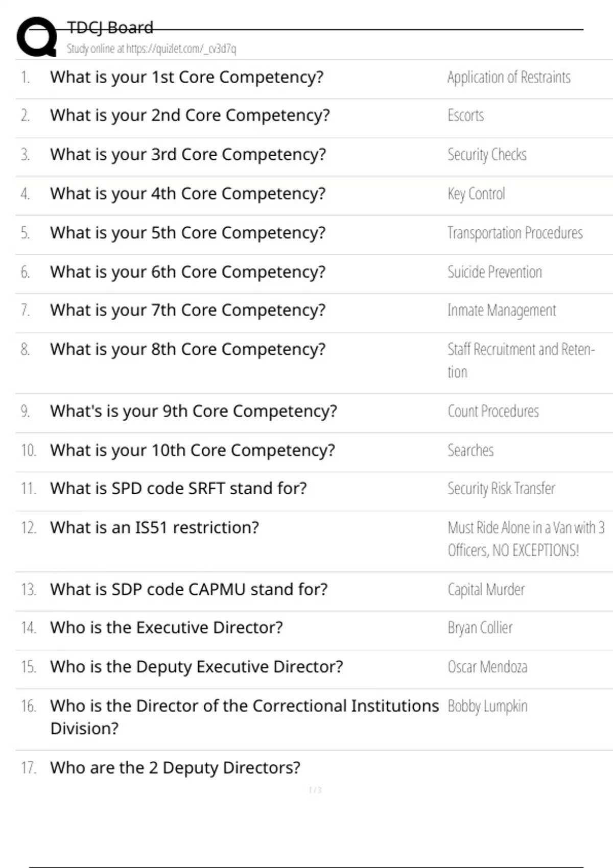Click the SPD code SRFT question
Image resolution: width=613 pixels, height=868 pixels.
(x=178, y=489)
